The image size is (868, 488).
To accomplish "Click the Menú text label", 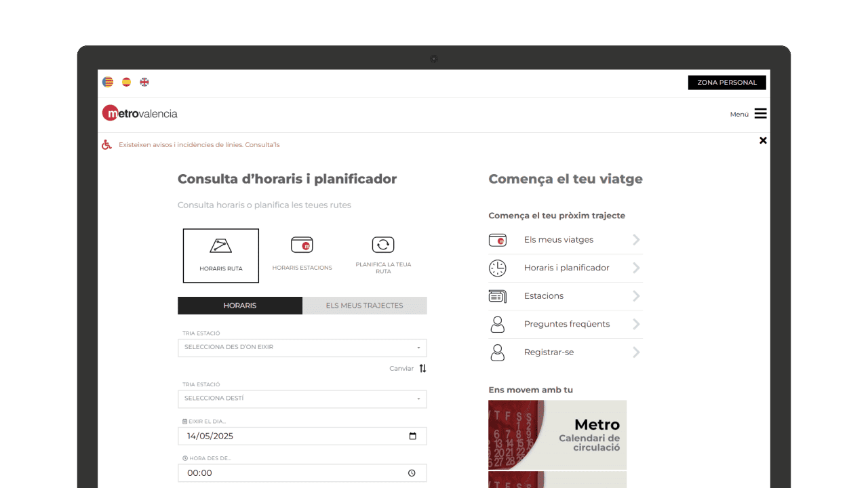I will point(739,114).
